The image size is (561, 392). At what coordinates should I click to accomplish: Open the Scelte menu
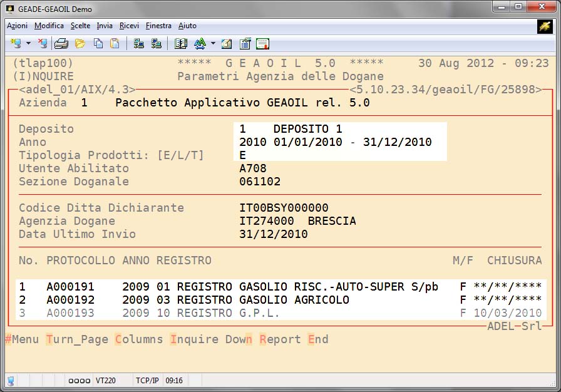pyautogui.click(x=80, y=26)
